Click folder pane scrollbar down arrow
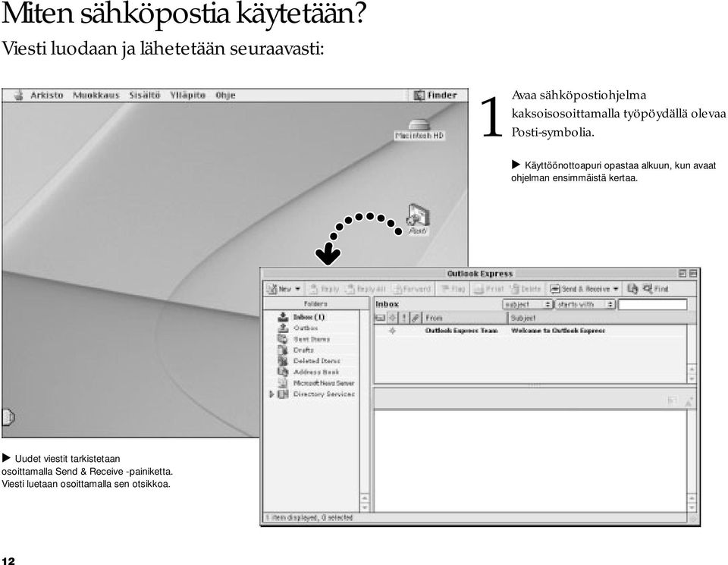 pos(365,507)
